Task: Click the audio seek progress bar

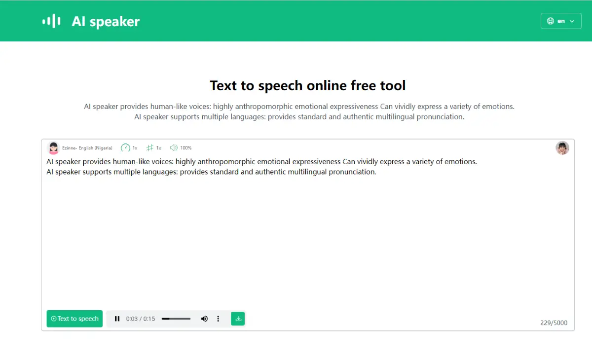Action: click(176, 319)
